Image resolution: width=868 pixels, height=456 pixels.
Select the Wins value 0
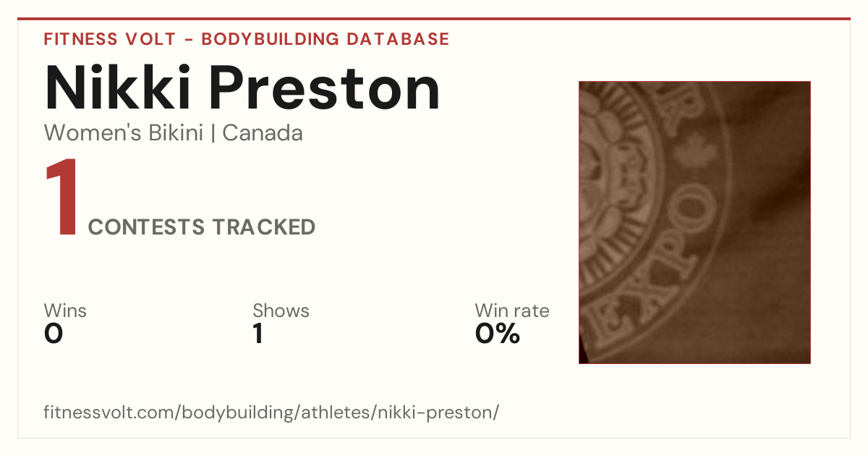tap(54, 334)
